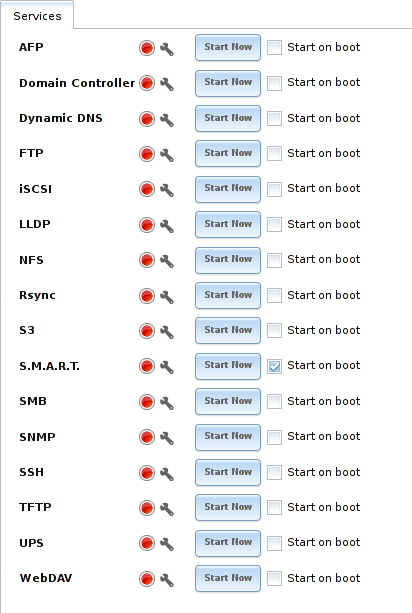Start the FTP service now

click(x=228, y=154)
